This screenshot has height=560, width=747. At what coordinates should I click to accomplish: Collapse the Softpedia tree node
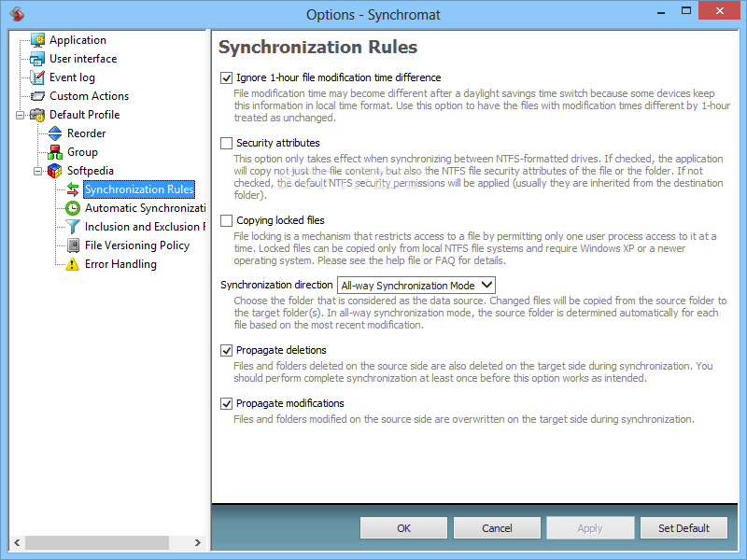point(37,171)
